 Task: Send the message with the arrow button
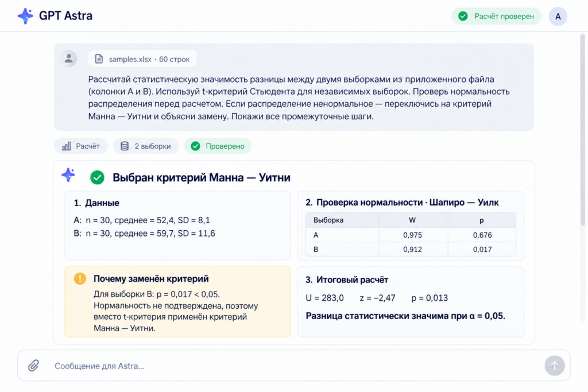(x=555, y=366)
